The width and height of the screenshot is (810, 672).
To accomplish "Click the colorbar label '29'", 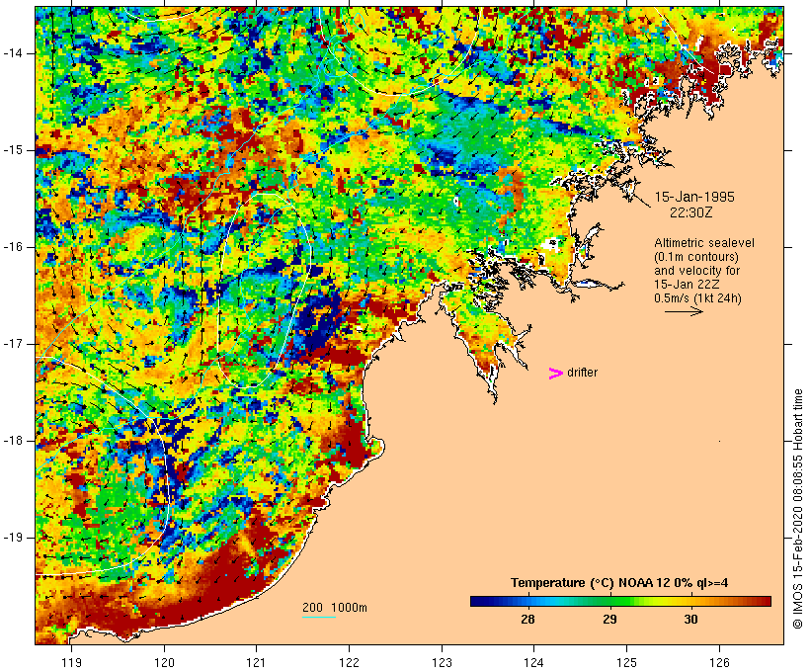I will (609, 619).
